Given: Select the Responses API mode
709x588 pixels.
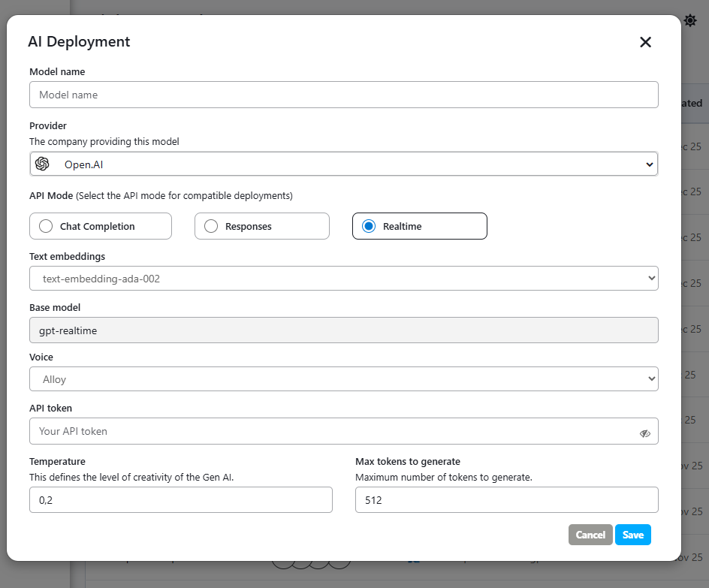Looking at the screenshot, I should tap(262, 226).
